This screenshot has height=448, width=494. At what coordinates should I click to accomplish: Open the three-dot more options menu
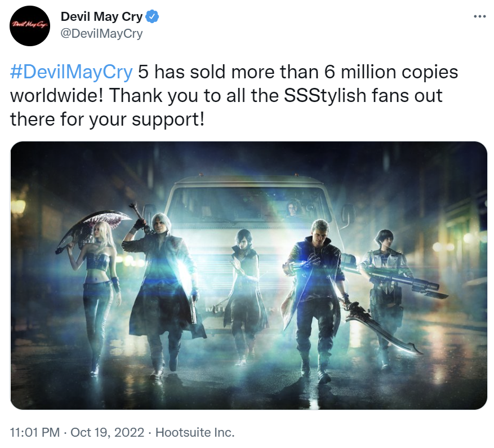pos(480,16)
